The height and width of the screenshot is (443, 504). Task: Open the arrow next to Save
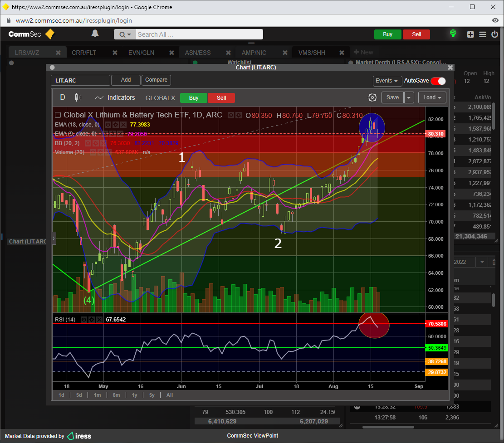(x=409, y=97)
